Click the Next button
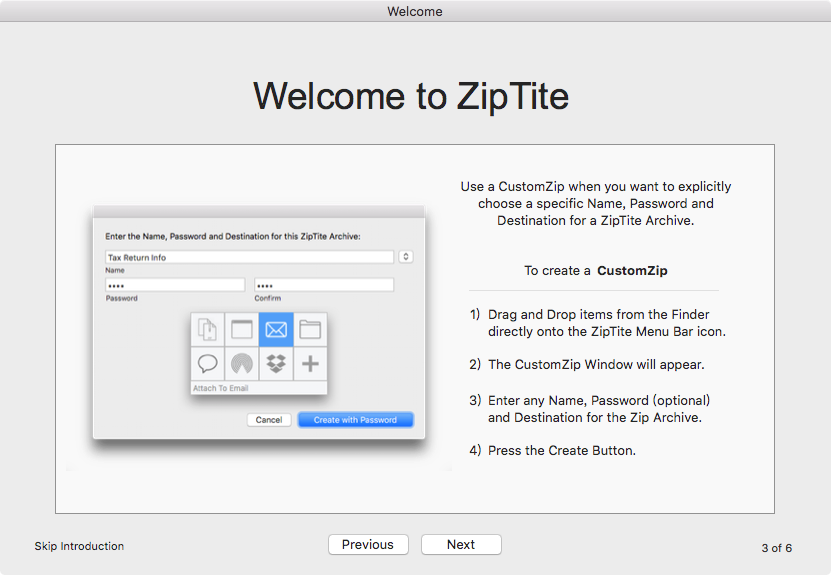This screenshot has height=575, width=831. (461, 544)
